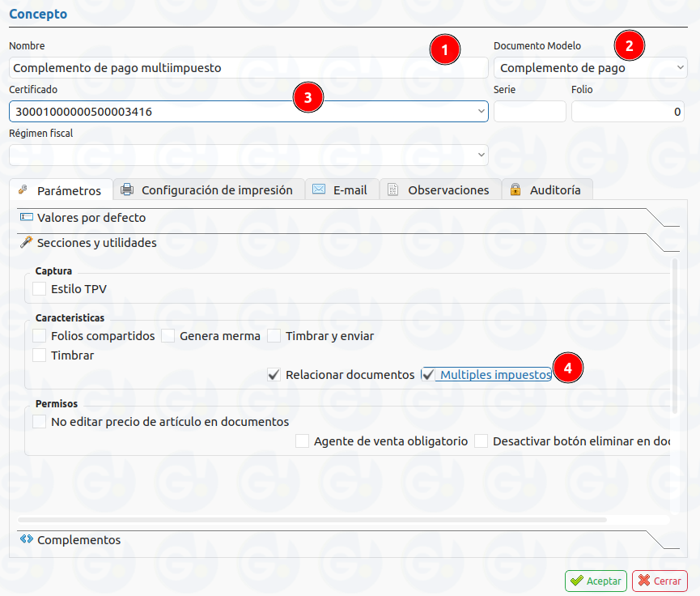Image resolution: width=700 pixels, height=596 pixels.
Task: Click the Serie input field
Action: [530, 111]
